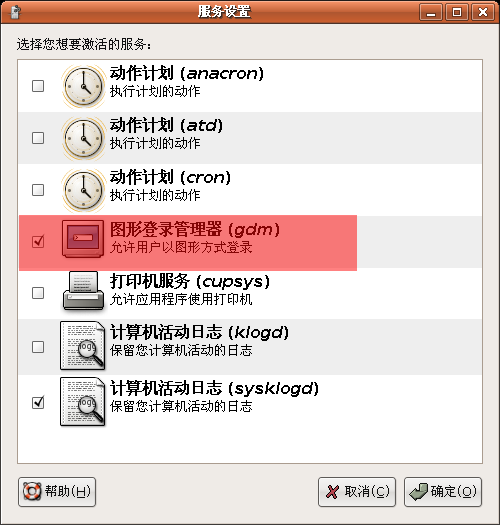Uncheck the sysklogd activity log checkbox
The width and height of the screenshot is (500, 525).
[x=38, y=402]
